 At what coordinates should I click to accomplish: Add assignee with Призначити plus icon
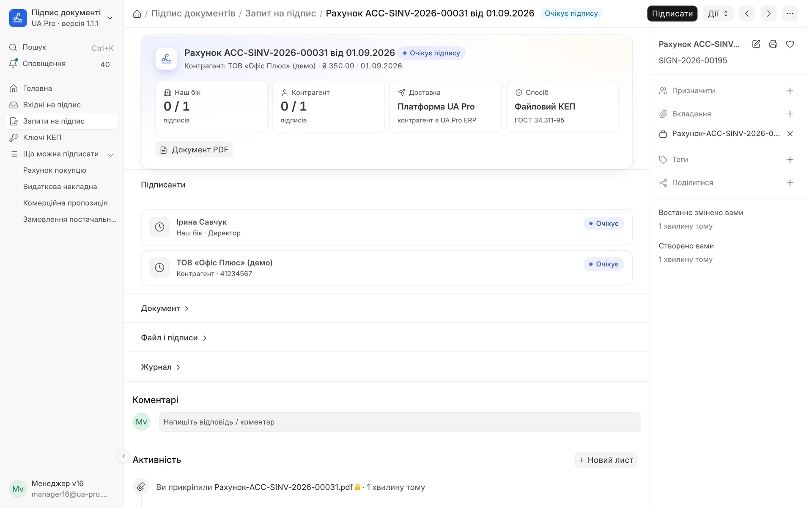point(790,91)
